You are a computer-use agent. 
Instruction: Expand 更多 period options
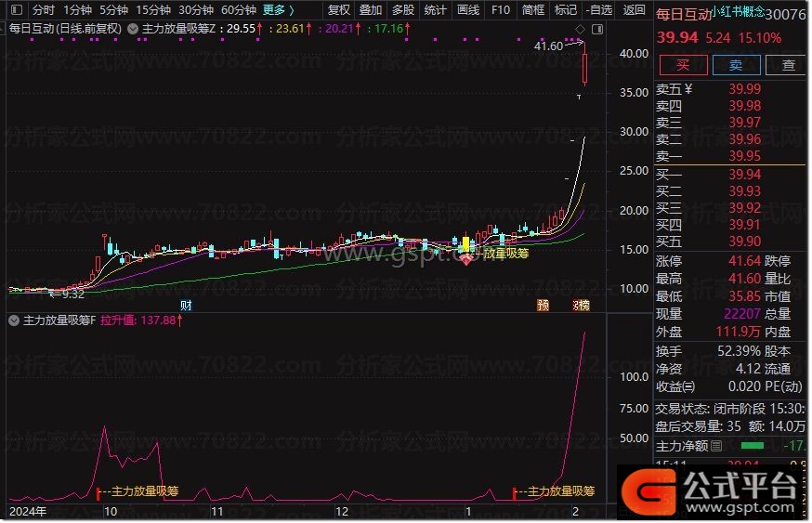(278, 10)
